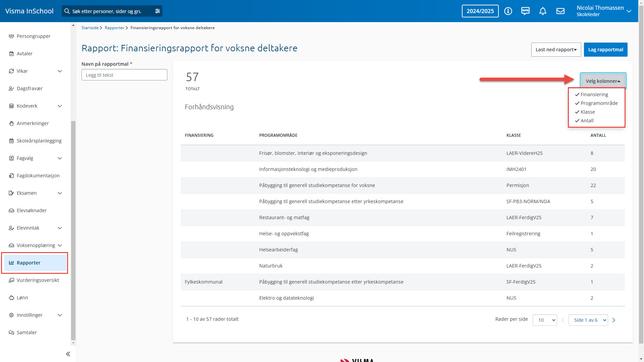Open the info icon in top bar

pos(508,11)
